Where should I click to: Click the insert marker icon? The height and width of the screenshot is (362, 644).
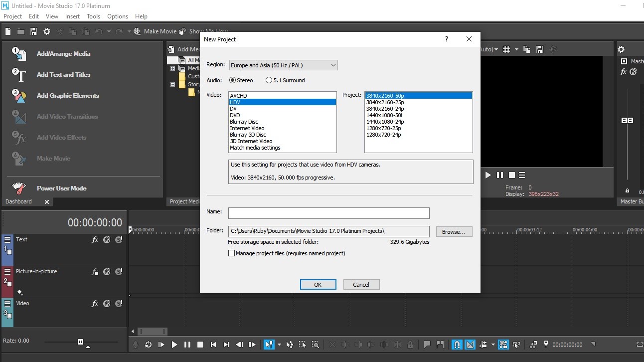point(427,345)
